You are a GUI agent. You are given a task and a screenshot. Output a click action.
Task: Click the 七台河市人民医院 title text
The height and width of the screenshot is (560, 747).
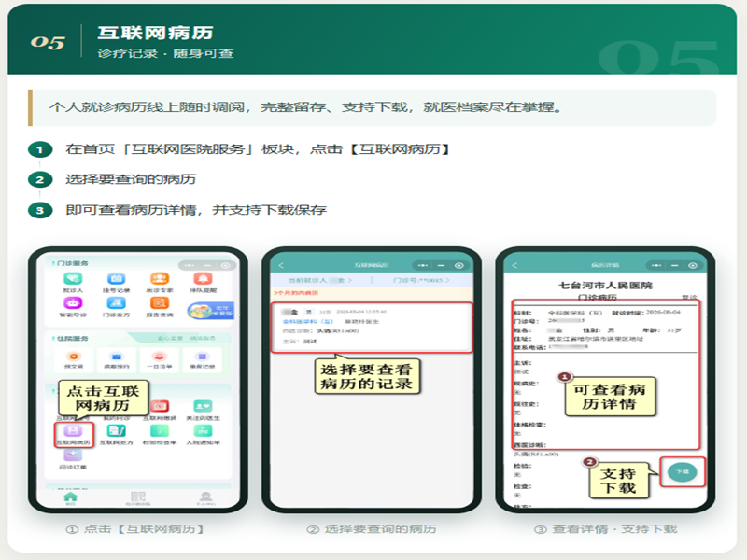[605, 286]
